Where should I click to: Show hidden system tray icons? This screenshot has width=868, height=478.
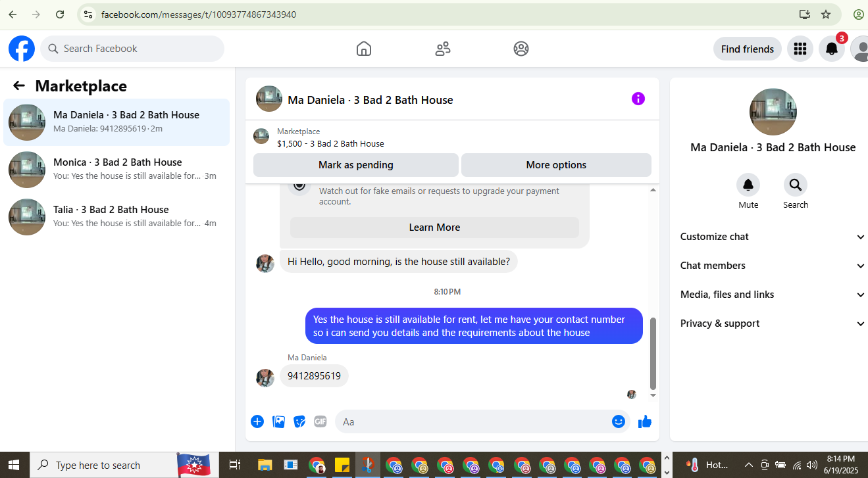(748, 465)
